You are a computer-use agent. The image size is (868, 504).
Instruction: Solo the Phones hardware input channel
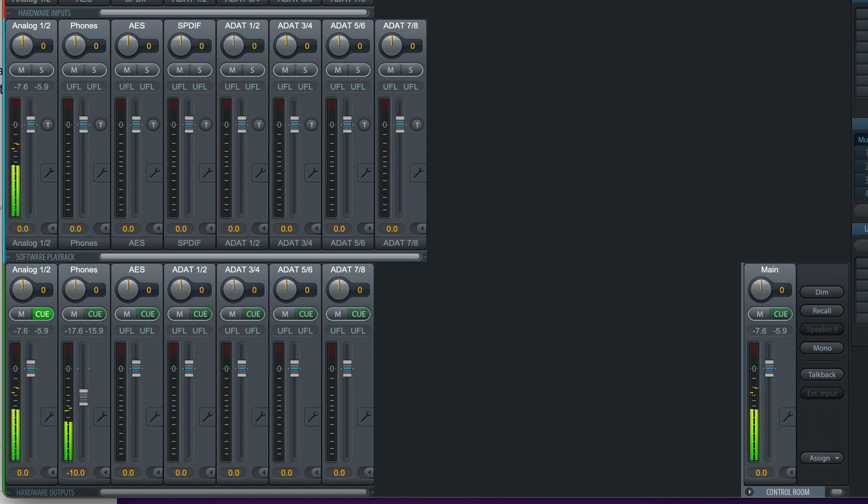94,70
